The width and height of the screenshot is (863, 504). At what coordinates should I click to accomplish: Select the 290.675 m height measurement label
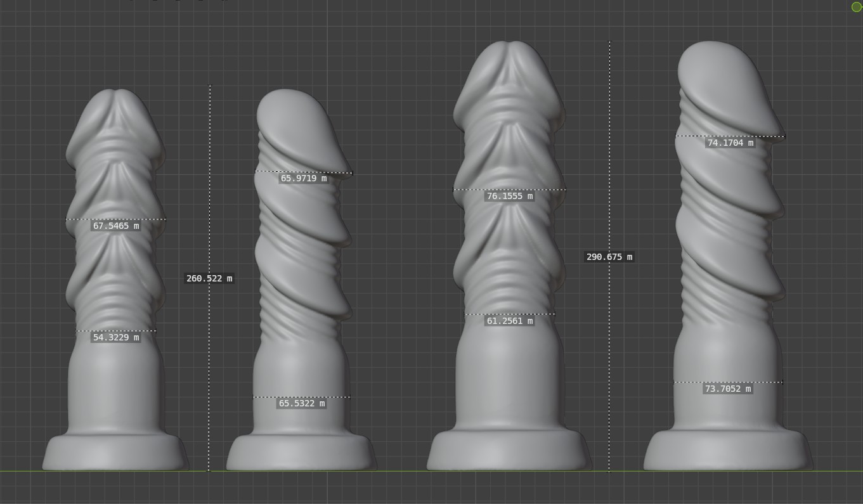pyautogui.click(x=609, y=257)
